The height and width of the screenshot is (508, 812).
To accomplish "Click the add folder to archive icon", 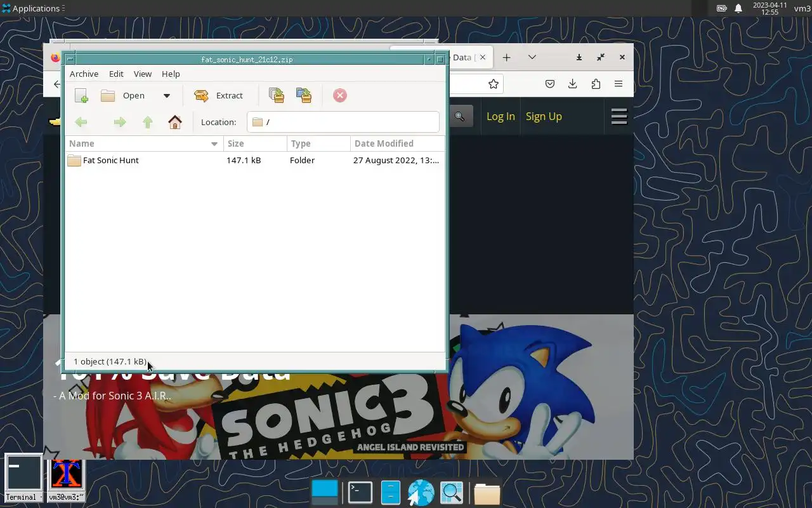I will click(304, 96).
